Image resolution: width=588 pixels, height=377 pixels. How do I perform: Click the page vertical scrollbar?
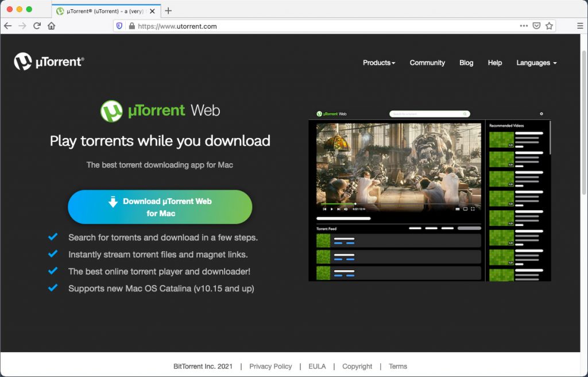[x=584, y=124]
